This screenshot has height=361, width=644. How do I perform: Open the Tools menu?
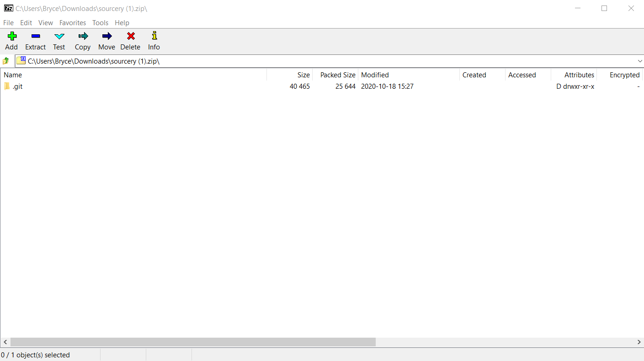tap(100, 22)
